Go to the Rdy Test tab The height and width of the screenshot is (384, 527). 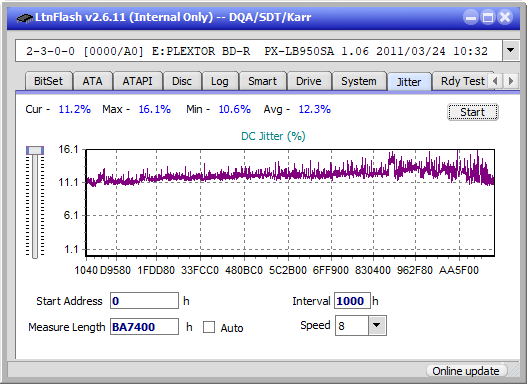pos(462,81)
